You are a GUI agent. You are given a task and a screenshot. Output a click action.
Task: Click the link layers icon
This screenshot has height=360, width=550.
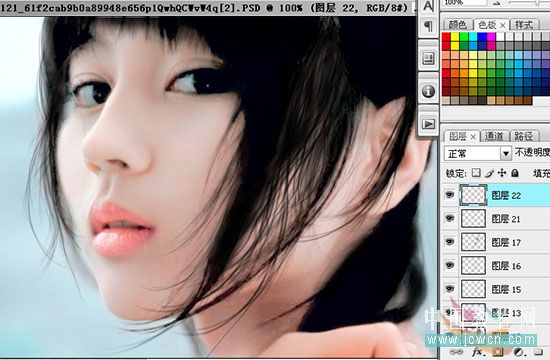(x=456, y=352)
